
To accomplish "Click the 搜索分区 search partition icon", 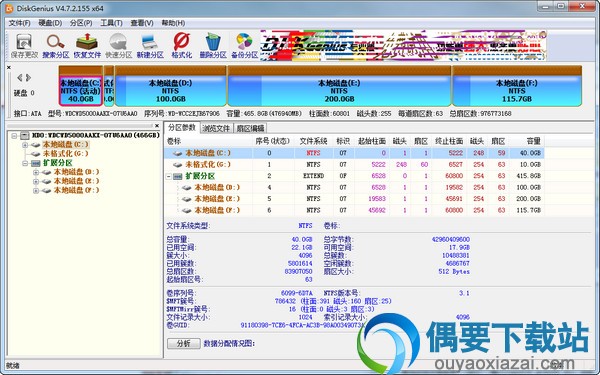I will tap(55, 46).
